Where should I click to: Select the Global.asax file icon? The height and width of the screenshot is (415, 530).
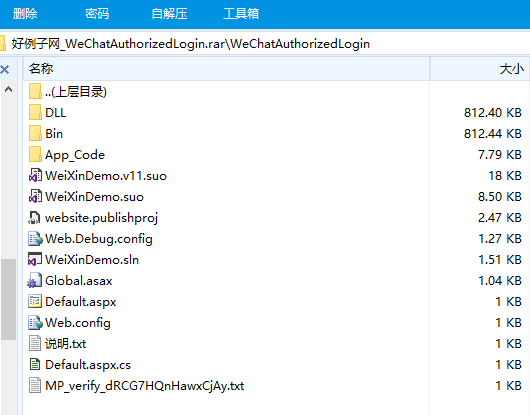click(35, 280)
